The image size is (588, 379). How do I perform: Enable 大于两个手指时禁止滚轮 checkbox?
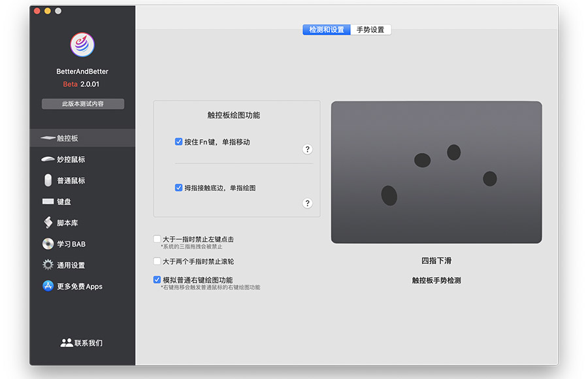click(x=157, y=261)
